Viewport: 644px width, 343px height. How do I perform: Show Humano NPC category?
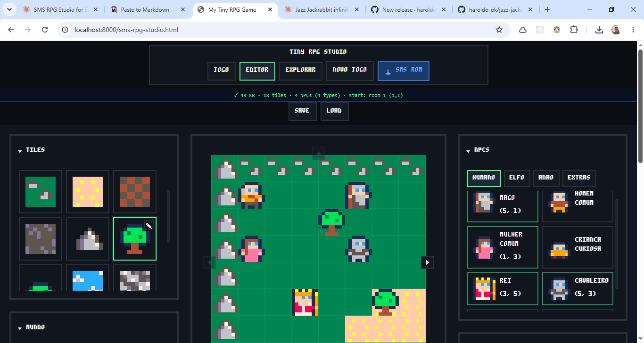coord(484,178)
